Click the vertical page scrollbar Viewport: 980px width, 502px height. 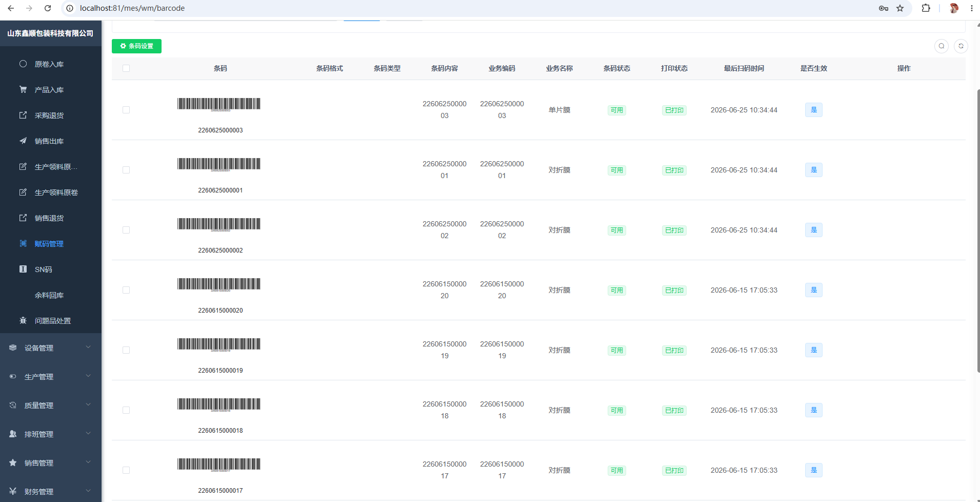coord(978,231)
